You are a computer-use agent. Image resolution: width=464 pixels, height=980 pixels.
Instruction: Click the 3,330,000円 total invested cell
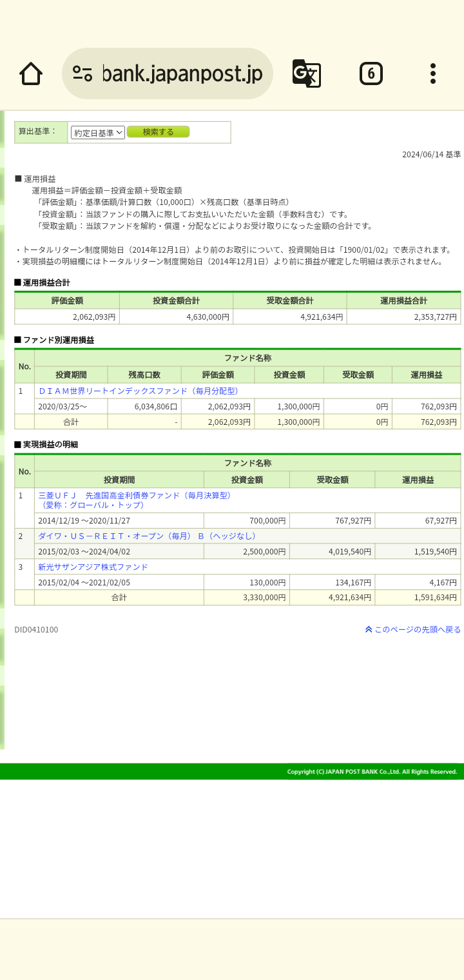pos(247,598)
